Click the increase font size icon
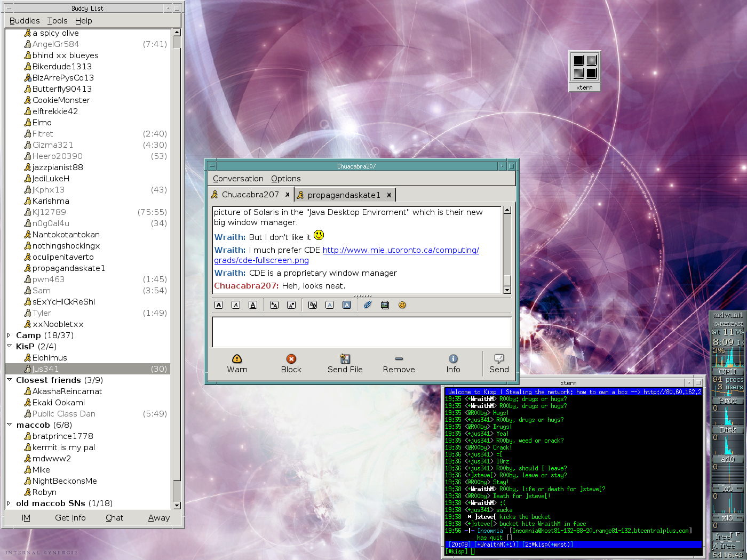Viewport: 747px width, 560px height. (x=274, y=305)
